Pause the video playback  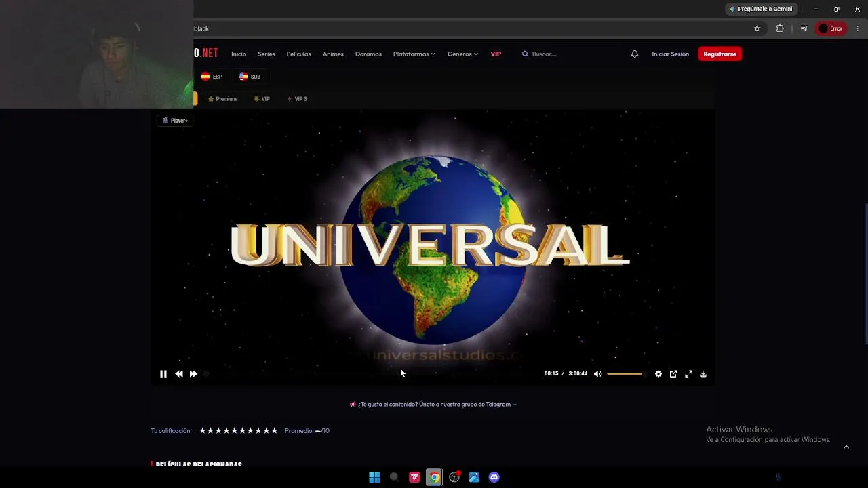pyautogui.click(x=163, y=374)
